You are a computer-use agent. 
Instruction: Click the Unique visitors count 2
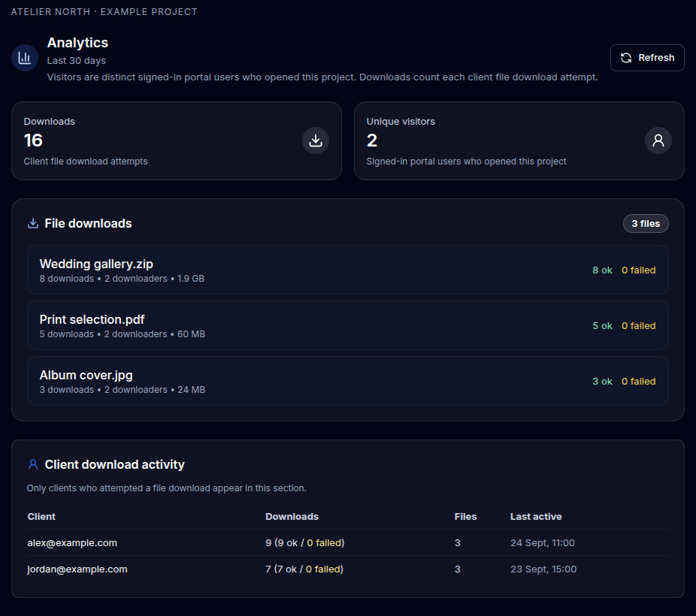point(372,140)
